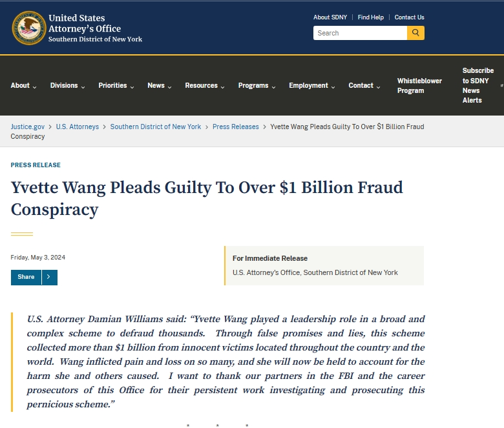Click the arrow next to Share
The image size is (504, 428).
tap(50, 277)
